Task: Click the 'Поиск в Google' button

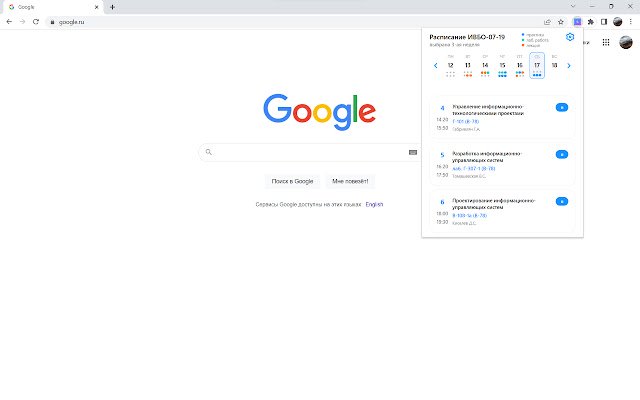Action: point(292,181)
